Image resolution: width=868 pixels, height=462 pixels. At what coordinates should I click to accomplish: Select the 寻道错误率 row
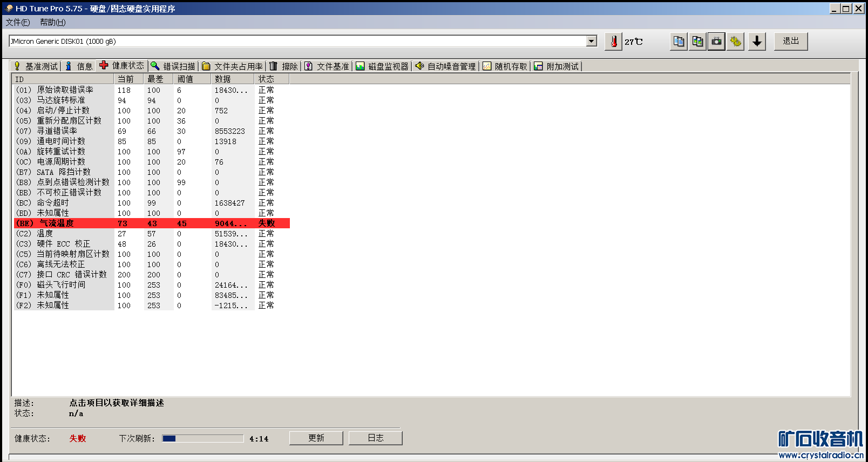click(x=152, y=131)
